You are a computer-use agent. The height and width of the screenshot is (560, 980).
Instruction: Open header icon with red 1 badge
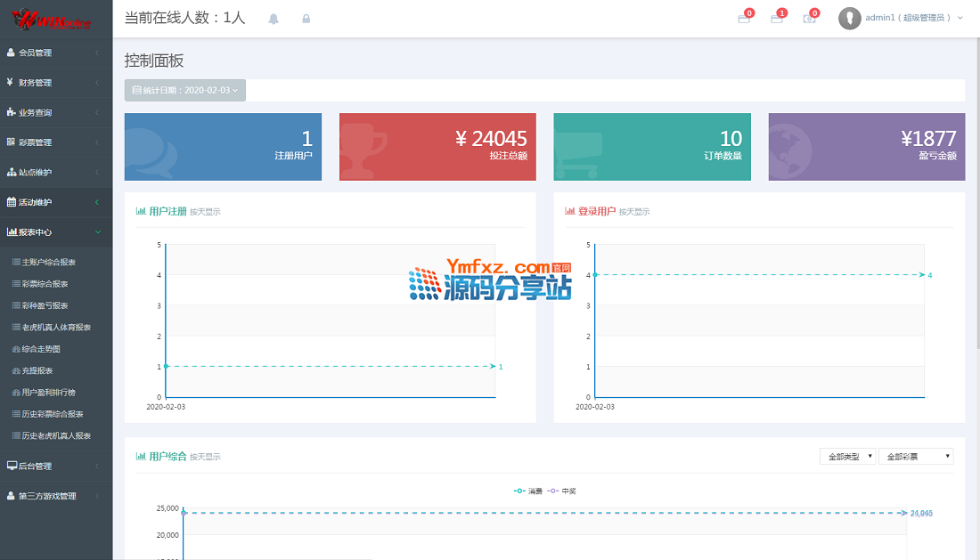click(x=777, y=19)
